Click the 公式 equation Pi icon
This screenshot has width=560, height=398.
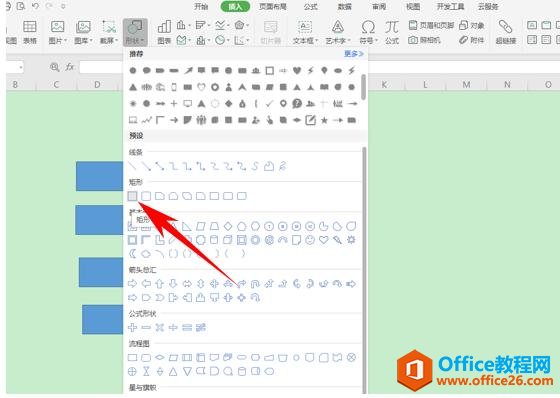(392, 32)
